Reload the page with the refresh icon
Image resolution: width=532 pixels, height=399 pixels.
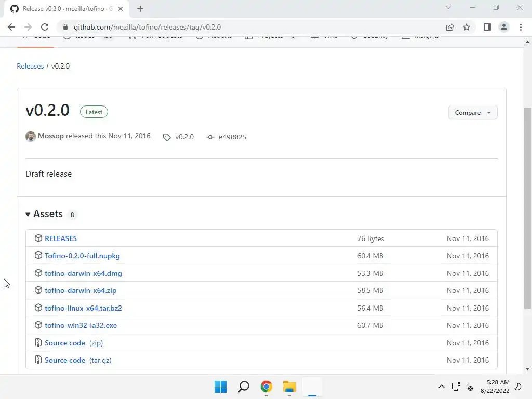(45, 27)
